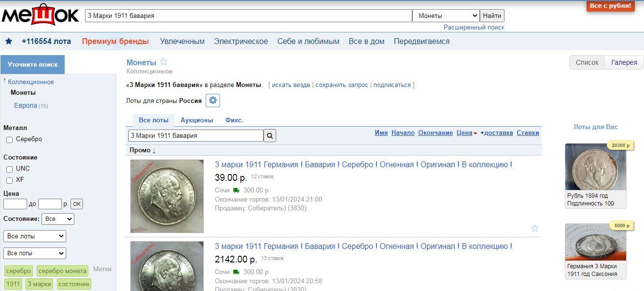This screenshot has width=644, height=291.
Task: Click Уточните поиск button
Action: 32,65
